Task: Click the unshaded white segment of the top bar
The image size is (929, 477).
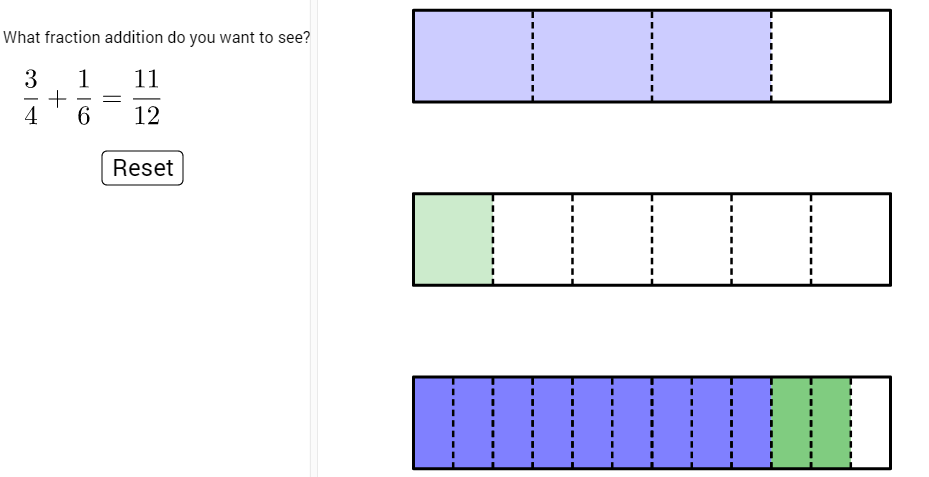Action: pyautogui.click(x=830, y=56)
